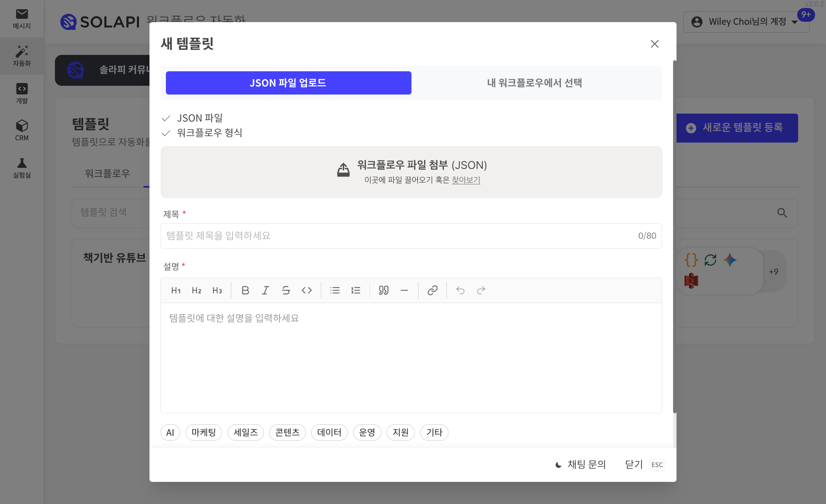
Task: Toggle bold formatting in description editor
Action: 245,291
